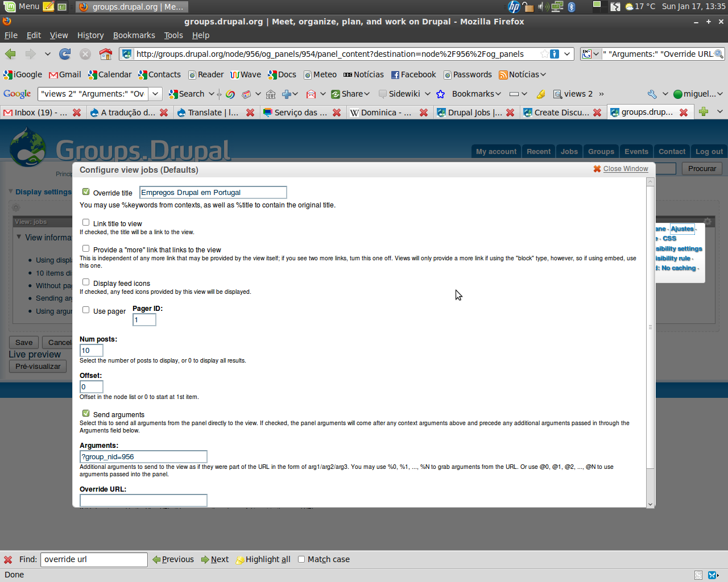Viewport: 728px width, 582px height.
Task: Click the browser Reload icon
Action: (x=65, y=54)
